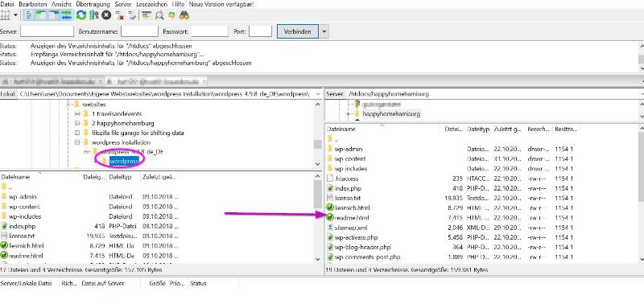This screenshot has height=308, width=644.
Task: Expand the 2 happyhomehamburg local folder
Action: (76, 123)
